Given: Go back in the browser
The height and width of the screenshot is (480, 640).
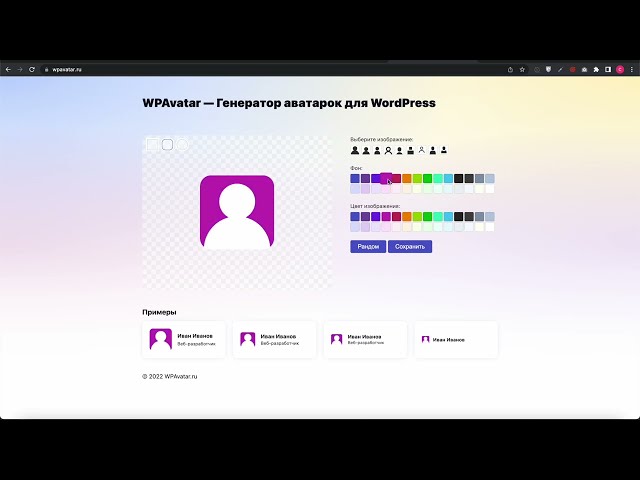Looking at the screenshot, I should [8, 69].
